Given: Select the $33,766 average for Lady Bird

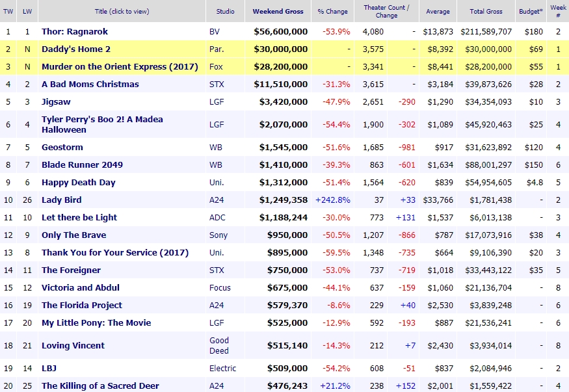Looking at the screenshot, I should click(438, 200).
